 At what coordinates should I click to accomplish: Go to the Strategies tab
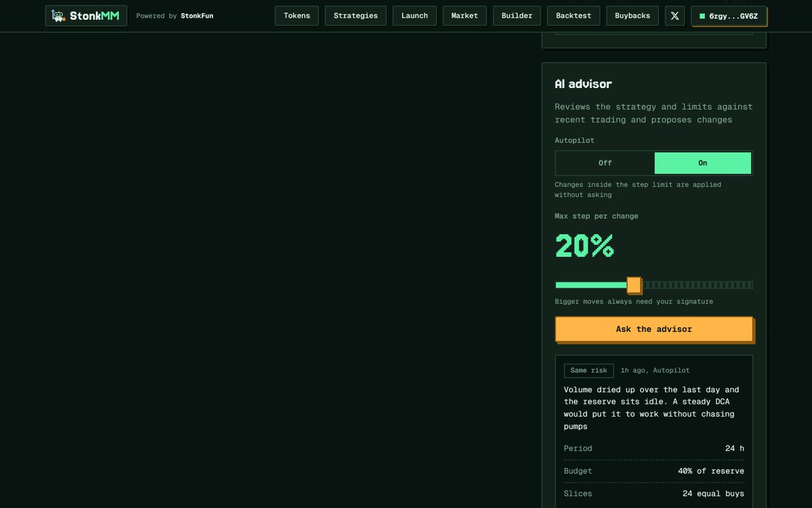pos(356,16)
